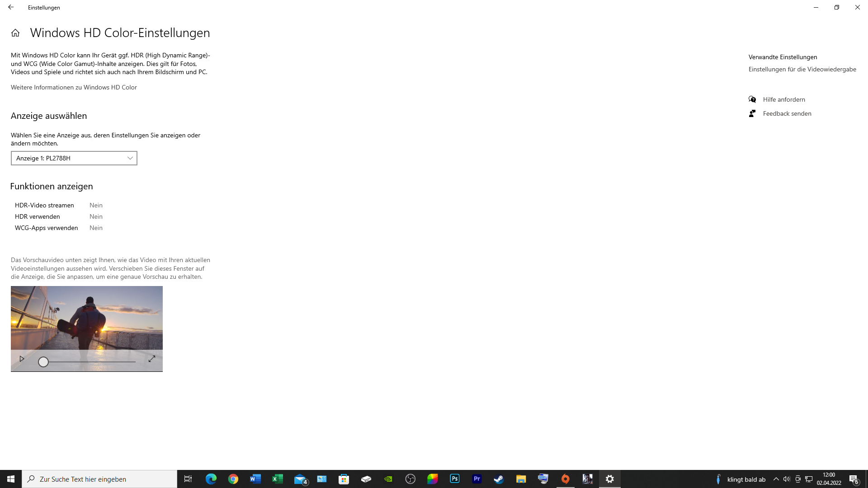Viewport: 868px width, 488px height.
Task: Click Feedback senden
Action: [x=787, y=113]
